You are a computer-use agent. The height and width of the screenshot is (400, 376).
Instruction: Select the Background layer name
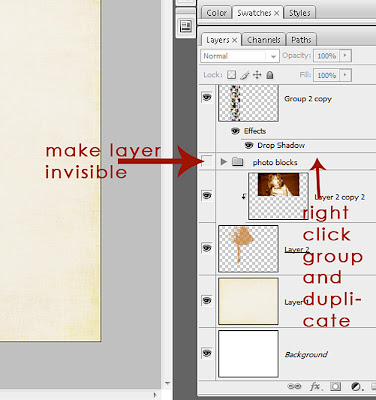pos(306,354)
